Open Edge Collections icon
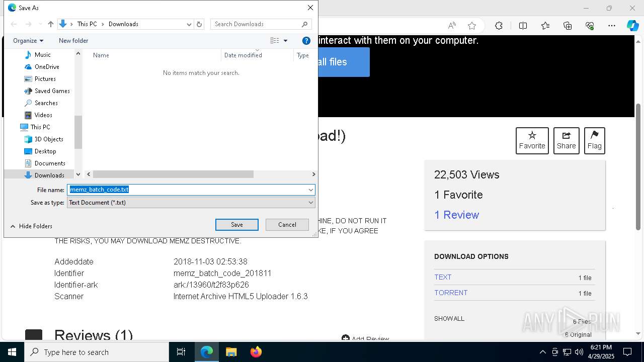This screenshot has width=644, height=362. click(568, 26)
